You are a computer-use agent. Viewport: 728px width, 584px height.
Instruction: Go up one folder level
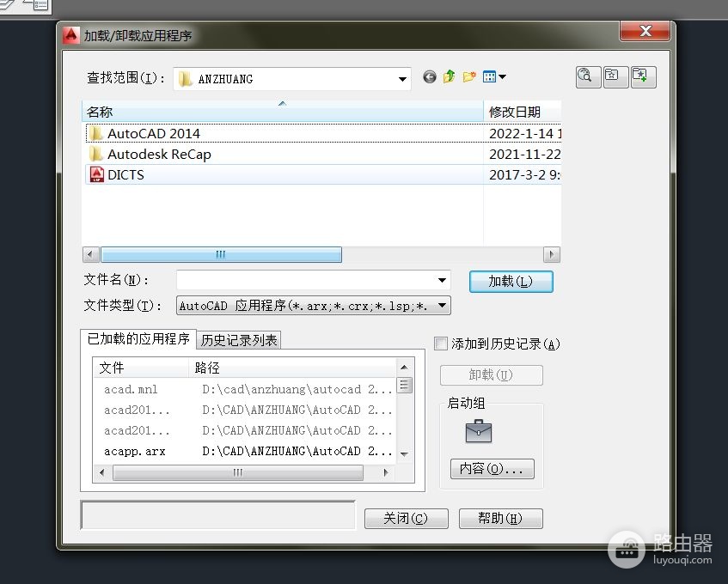point(449,76)
